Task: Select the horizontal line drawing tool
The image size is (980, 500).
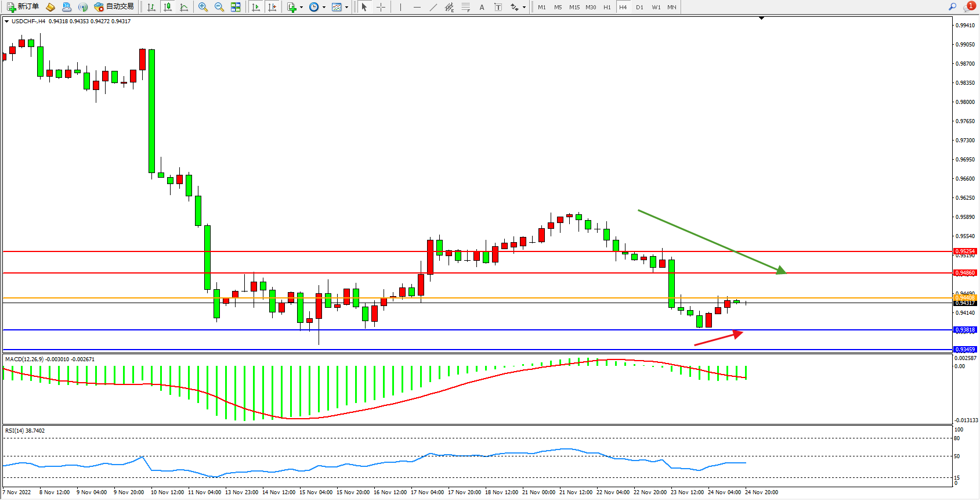Action: tap(417, 7)
